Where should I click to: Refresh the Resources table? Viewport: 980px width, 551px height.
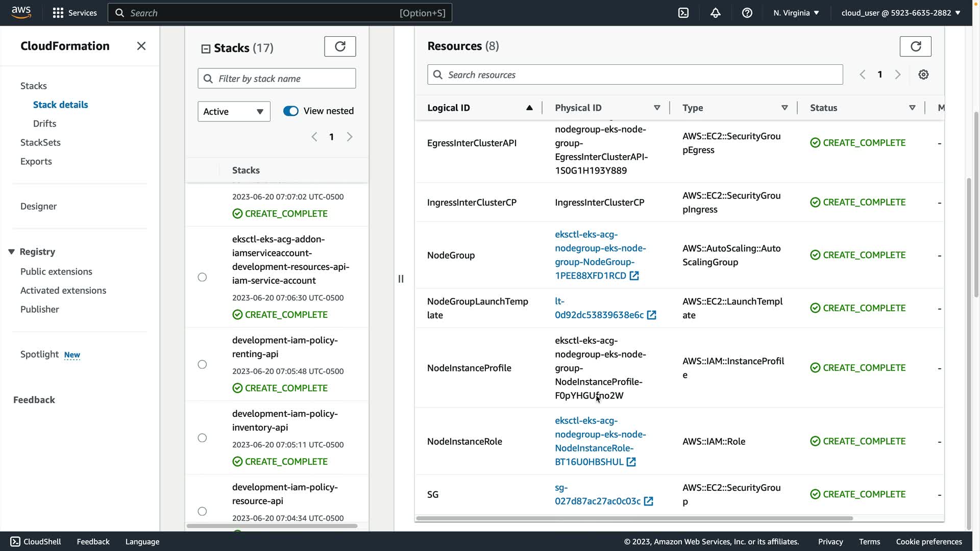point(915,46)
